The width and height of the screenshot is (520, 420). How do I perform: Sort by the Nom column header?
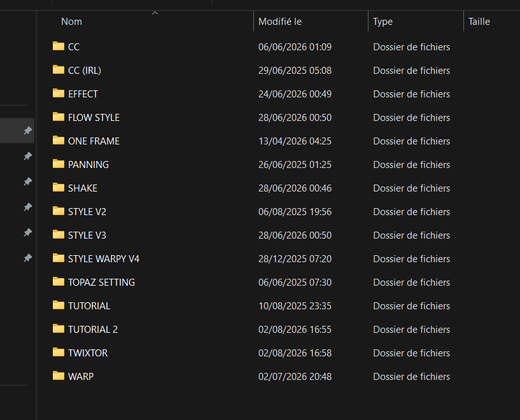(71, 22)
